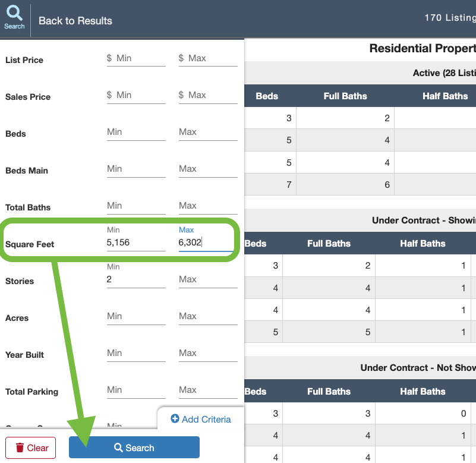Click the blue Search button
476x463 pixels.
tap(134, 447)
